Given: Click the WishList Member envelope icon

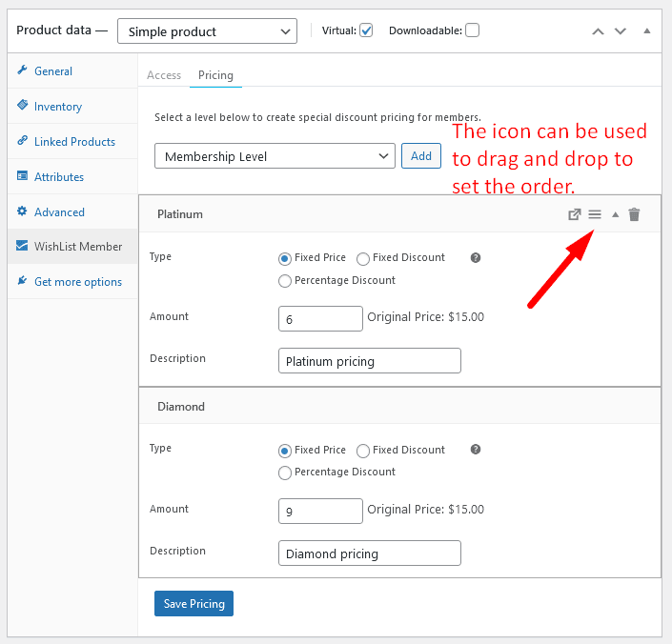Looking at the screenshot, I should coord(22,246).
